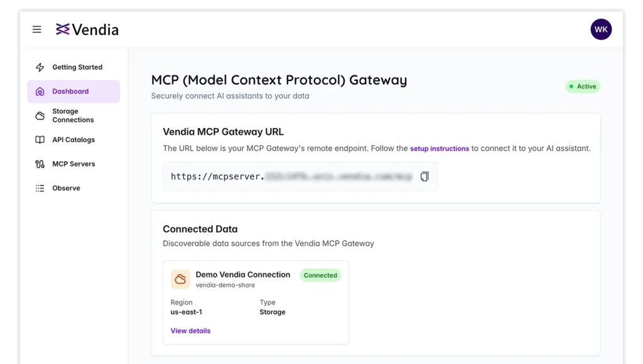Screen dimensions: 643x364
Task: Select Storage Connections in sidebar
Action: (x=73, y=115)
